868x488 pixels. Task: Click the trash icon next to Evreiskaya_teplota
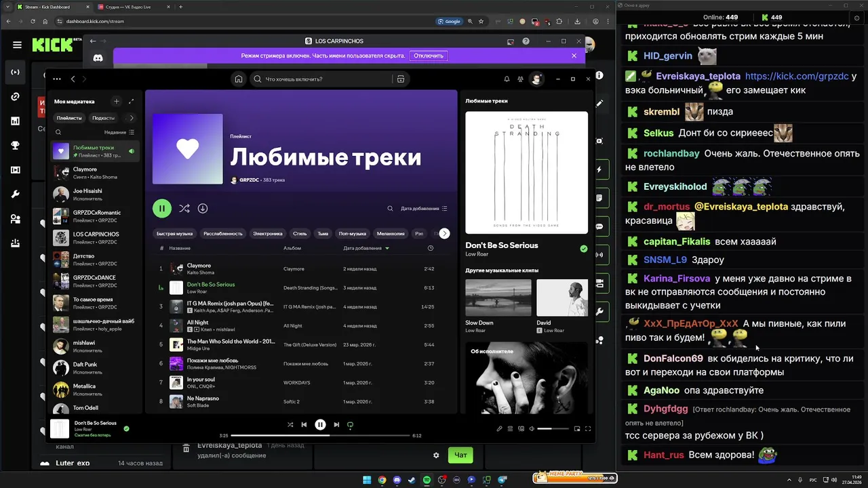[x=186, y=449]
